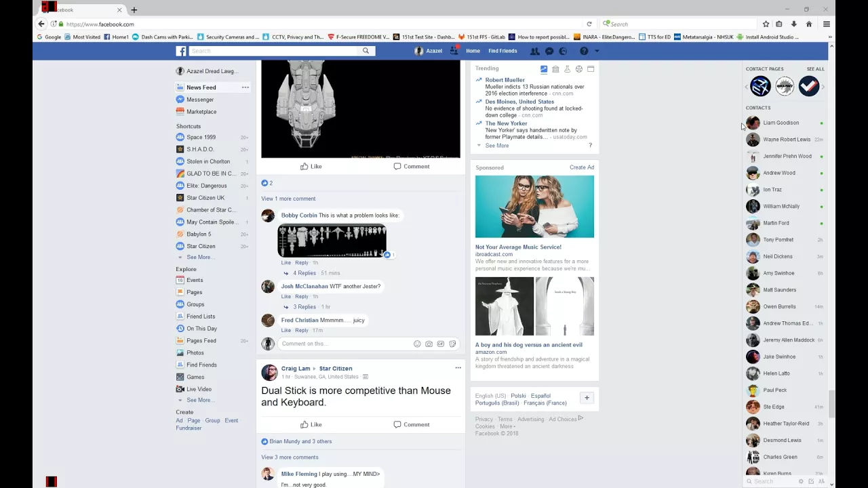The height and width of the screenshot is (488, 868).
Task: Open Bobby Corbin's ship lineup image
Action: [332, 241]
